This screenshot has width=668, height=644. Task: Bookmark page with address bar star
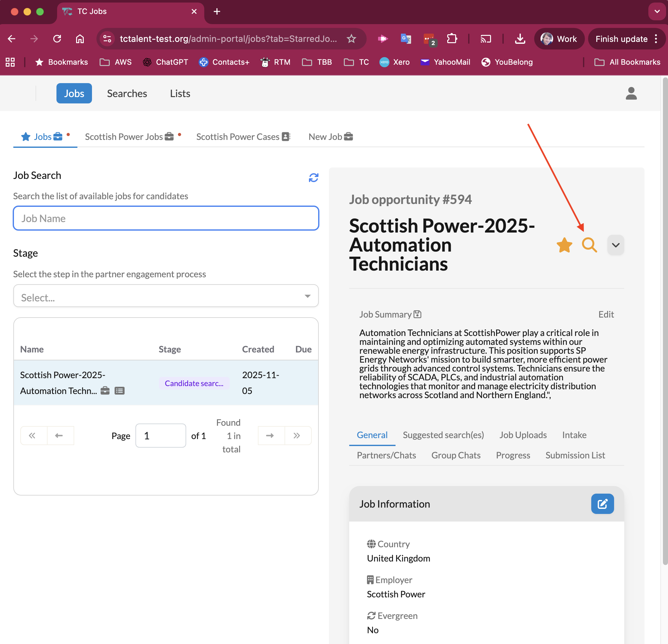(351, 39)
